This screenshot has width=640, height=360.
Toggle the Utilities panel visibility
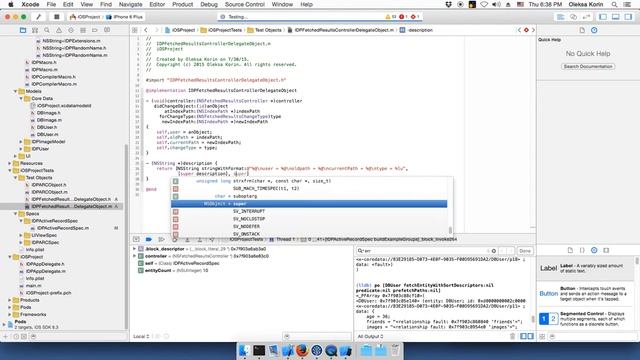pyautogui.click(x=628, y=17)
